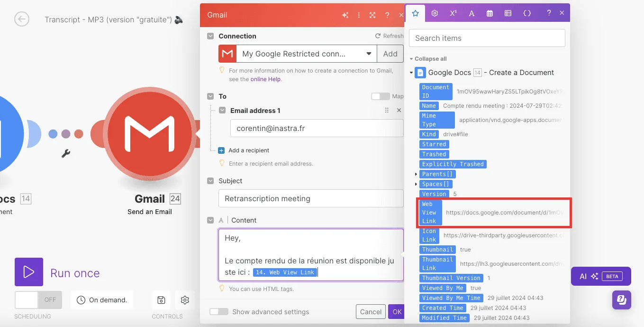Go back using the left arrow circle
This screenshot has height=327, width=644.
(x=22, y=19)
